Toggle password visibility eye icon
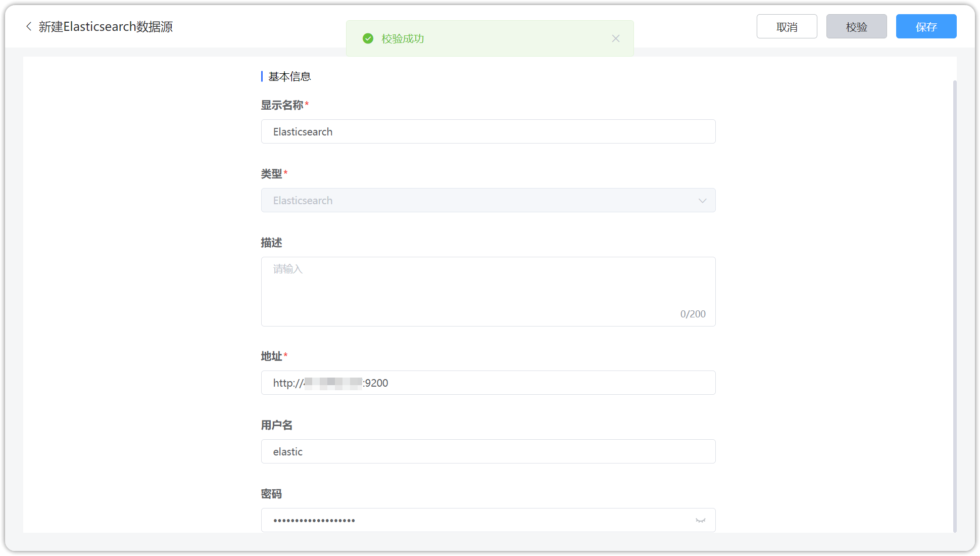 tap(700, 520)
